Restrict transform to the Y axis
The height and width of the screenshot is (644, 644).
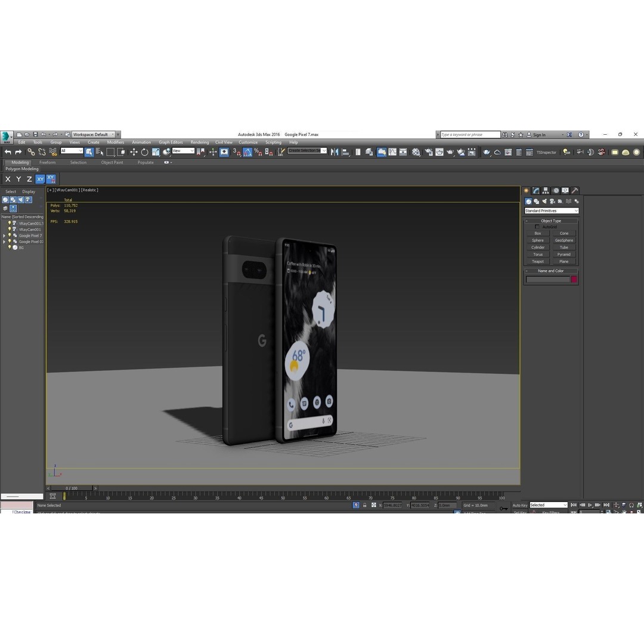[x=18, y=179]
